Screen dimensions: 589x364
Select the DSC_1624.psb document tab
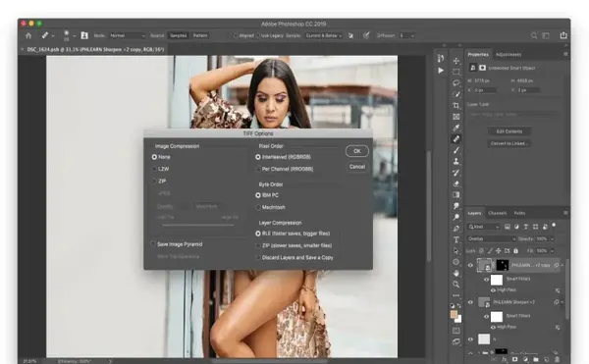coord(96,49)
